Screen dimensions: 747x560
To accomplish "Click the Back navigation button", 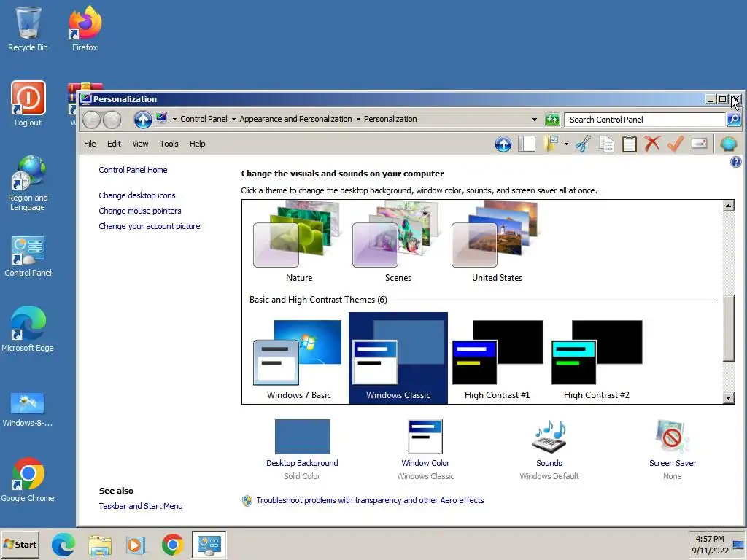I will coord(91,120).
